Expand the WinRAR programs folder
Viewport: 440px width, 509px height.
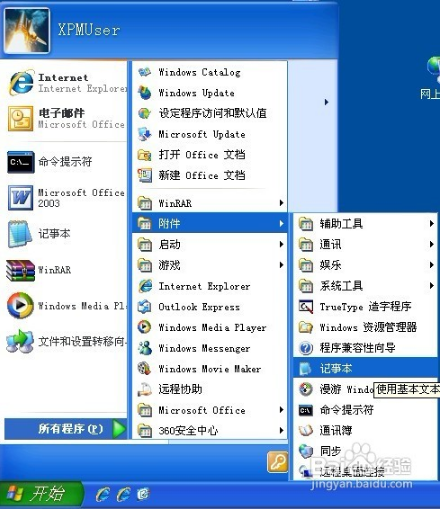pyautogui.click(x=209, y=203)
